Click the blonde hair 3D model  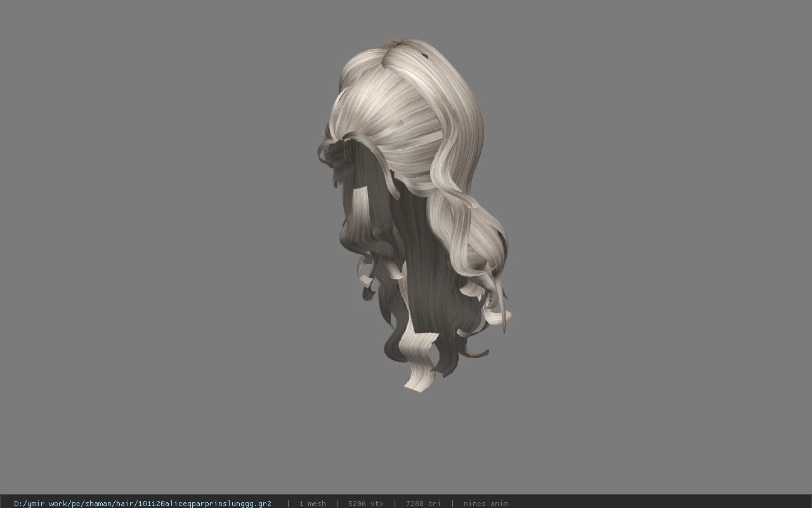pyautogui.click(x=414, y=215)
